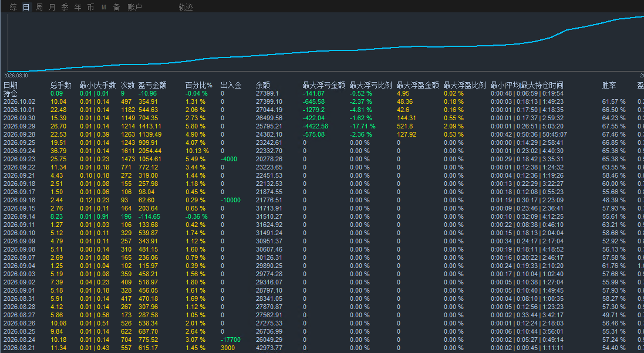The height and width of the screenshot is (353, 644).
Task: Sort by the 次数 column header
Action: pyautogui.click(x=128, y=86)
